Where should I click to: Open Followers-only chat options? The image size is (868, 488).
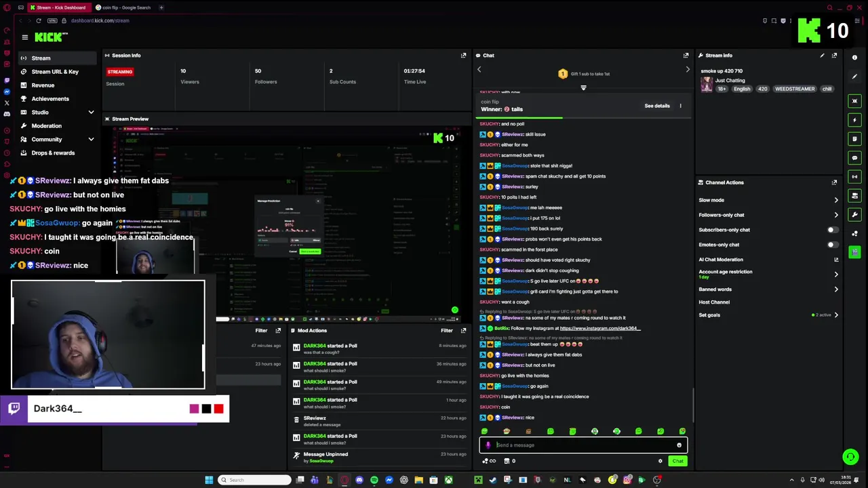pyautogui.click(x=768, y=215)
